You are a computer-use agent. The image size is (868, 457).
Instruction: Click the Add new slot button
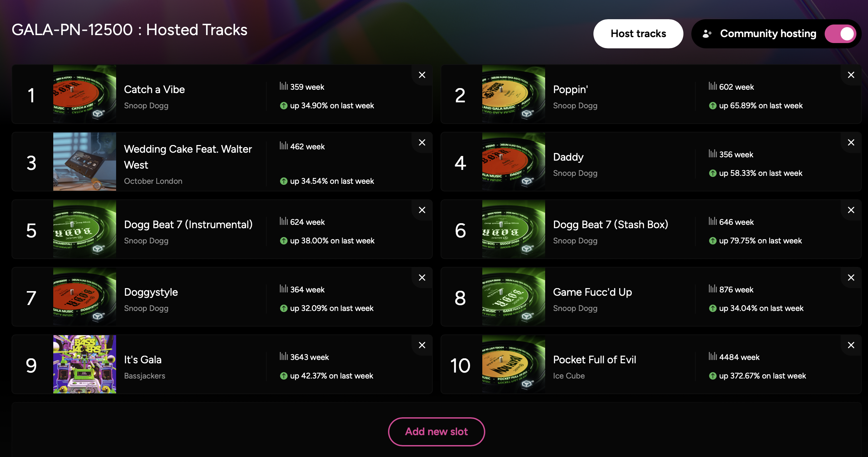(436, 432)
